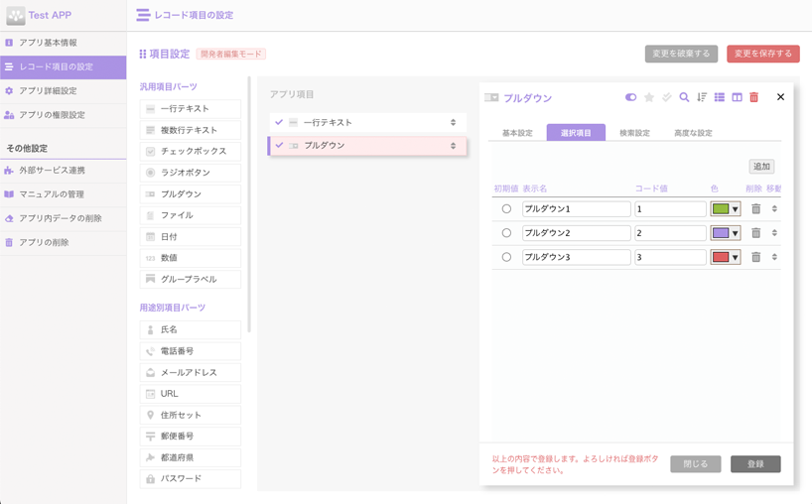Viewport: 812px width, 504px height.
Task: Click the list view icon in panel header
Action: point(720,97)
